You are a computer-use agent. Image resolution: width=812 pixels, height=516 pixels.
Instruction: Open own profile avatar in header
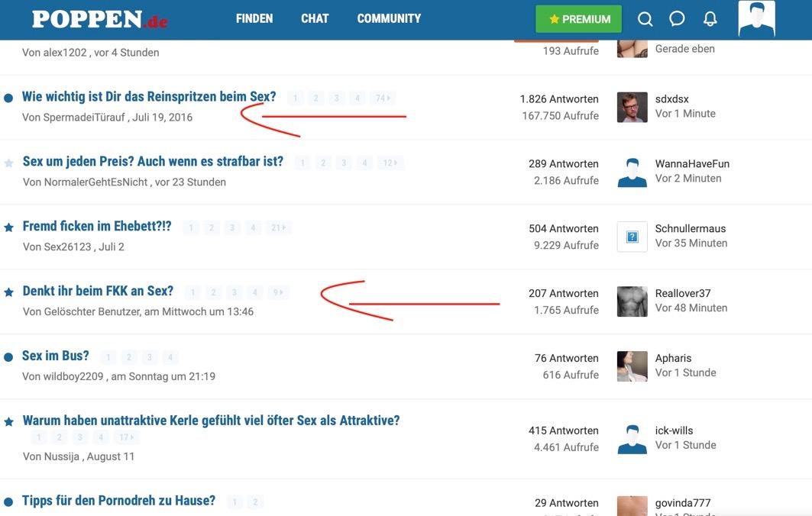click(x=756, y=19)
